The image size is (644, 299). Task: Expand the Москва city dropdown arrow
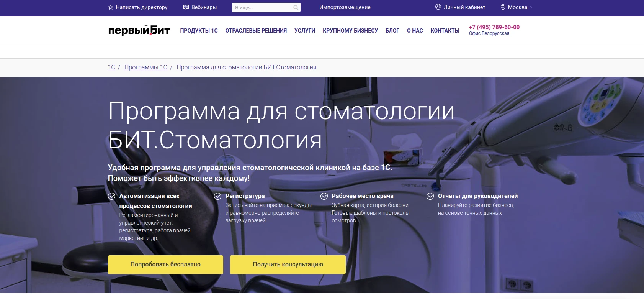[x=531, y=7]
